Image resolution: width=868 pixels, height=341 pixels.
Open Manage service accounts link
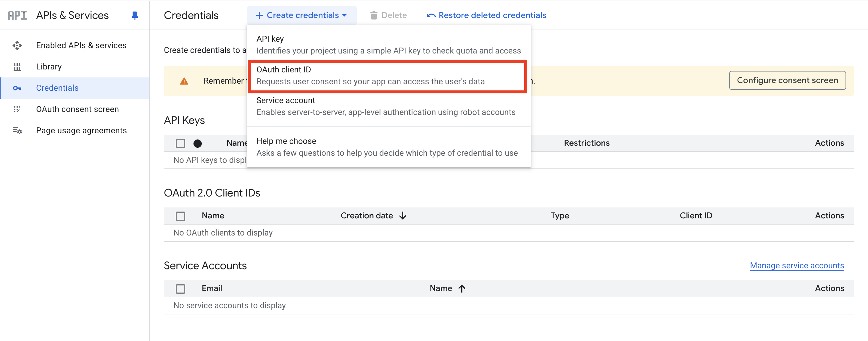pos(797,266)
